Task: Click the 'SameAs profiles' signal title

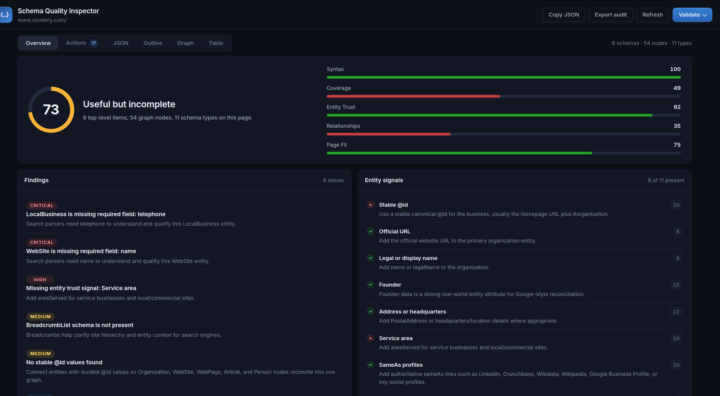Action: point(400,365)
